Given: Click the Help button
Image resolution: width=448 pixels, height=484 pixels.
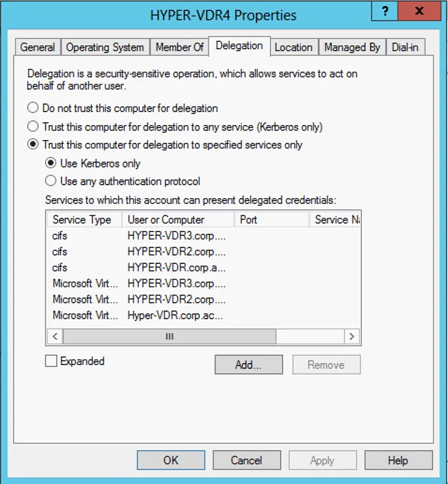Looking at the screenshot, I should click(398, 460).
